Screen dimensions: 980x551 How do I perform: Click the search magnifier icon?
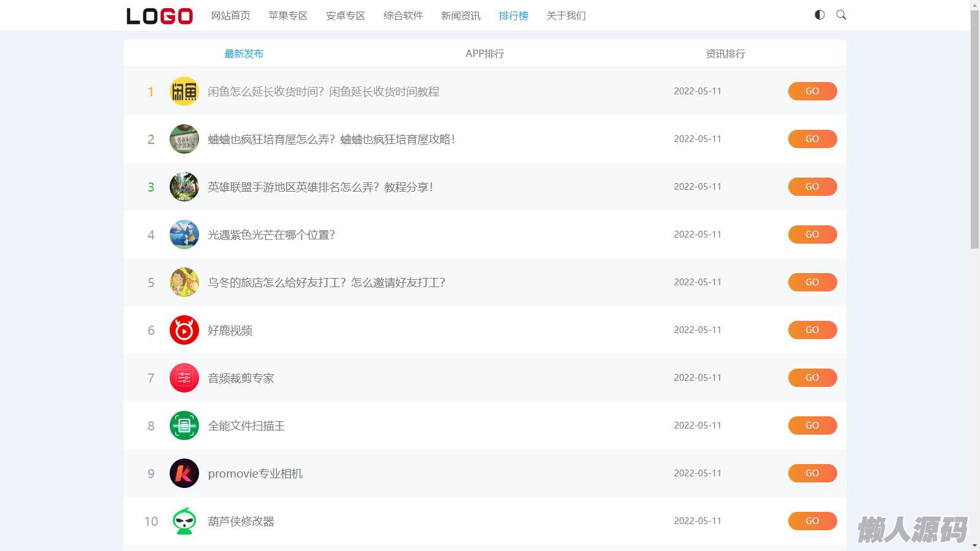(x=841, y=15)
